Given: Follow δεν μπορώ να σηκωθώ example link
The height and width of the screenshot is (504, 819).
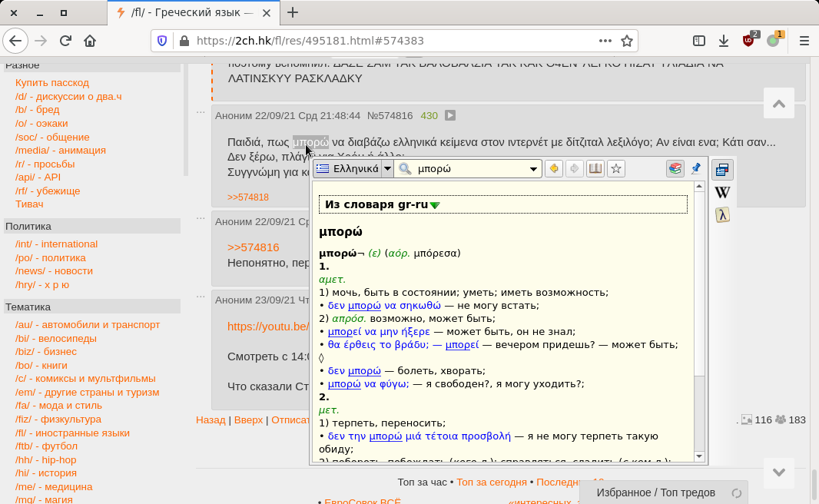Looking at the screenshot, I should click(384, 306).
